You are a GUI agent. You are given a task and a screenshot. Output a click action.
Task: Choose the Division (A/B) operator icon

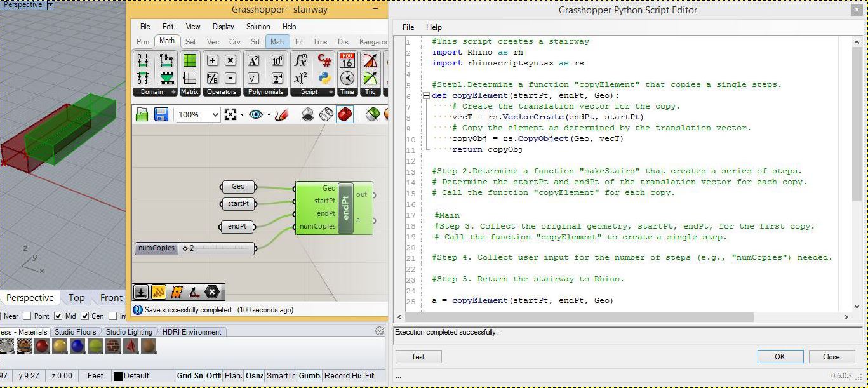tap(213, 78)
